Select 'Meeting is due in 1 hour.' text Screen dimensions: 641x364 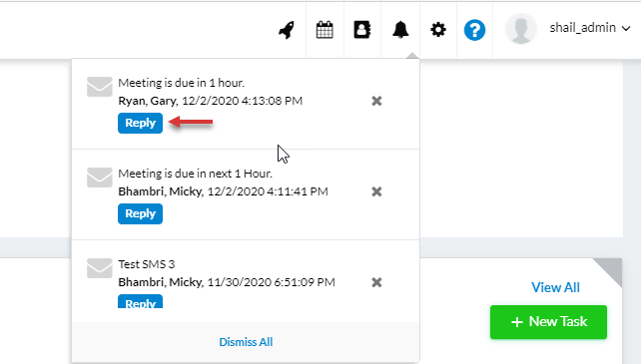pyautogui.click(x=182, y=83)
